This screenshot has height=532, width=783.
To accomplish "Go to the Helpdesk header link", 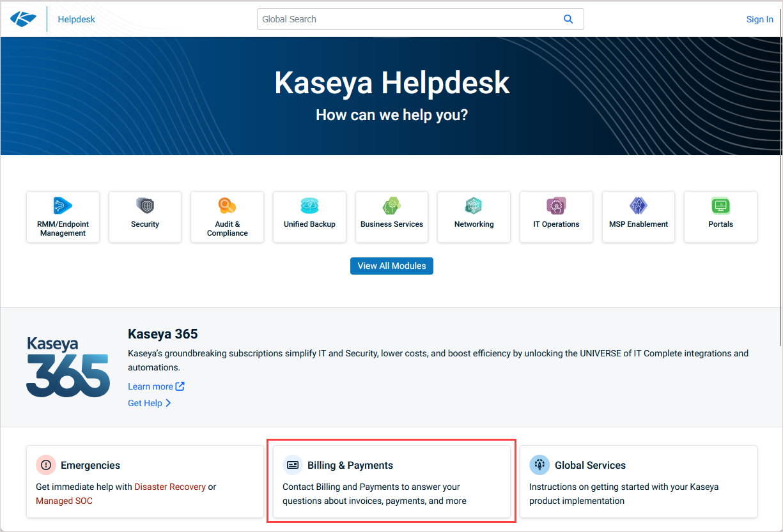I will pyautogui.click(x=76, y=19).
